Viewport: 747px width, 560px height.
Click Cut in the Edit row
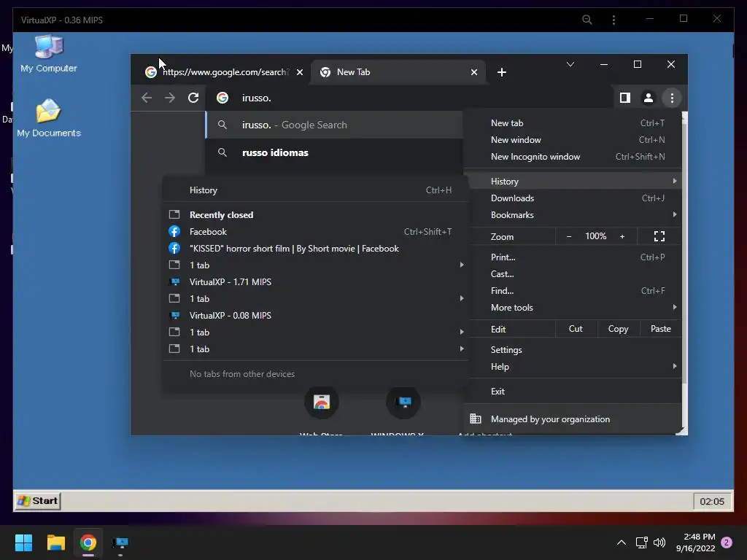576,329
